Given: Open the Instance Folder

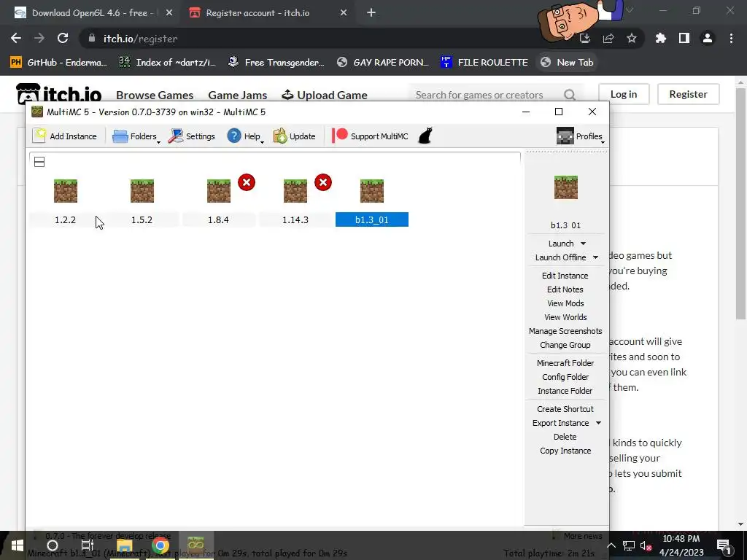Looking at the screenshot, I should click(x=565, y=391).
